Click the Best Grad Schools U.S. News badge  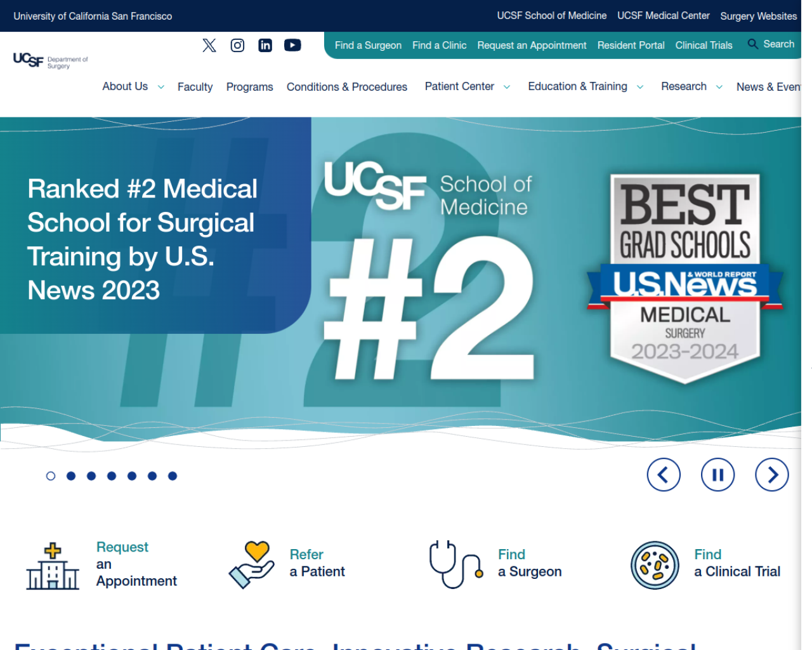point(685,279)
